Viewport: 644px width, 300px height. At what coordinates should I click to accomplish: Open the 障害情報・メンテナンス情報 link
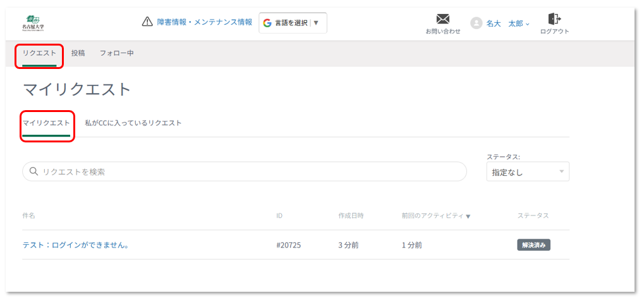click(x=205, y=22)
